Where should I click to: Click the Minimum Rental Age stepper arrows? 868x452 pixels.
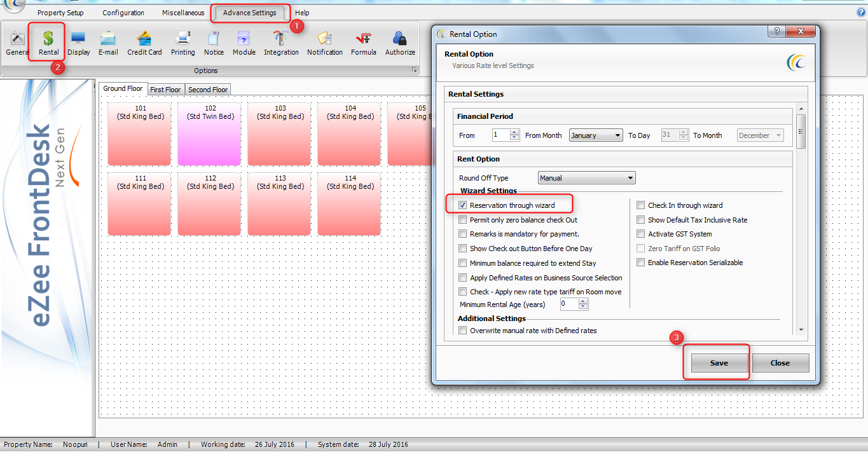[x=583, y=305]
